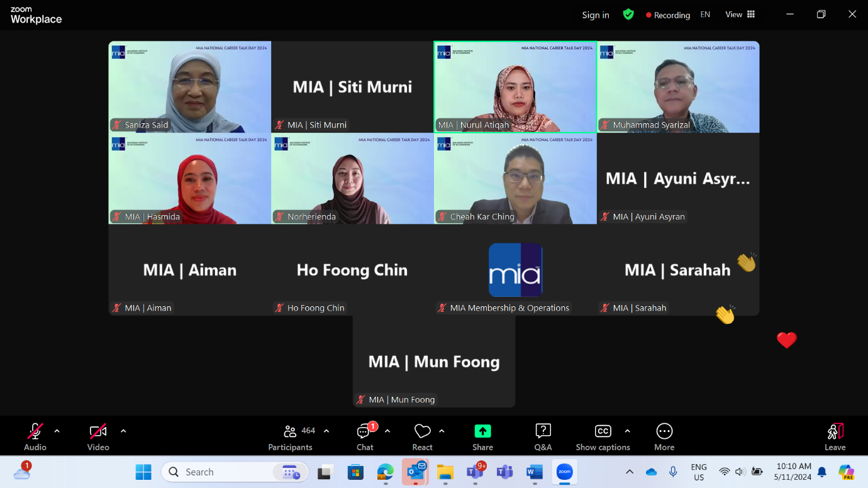Screen dimensions: 868x488
Task: Click the More options ellipsis icon
Action: point(664,431)
